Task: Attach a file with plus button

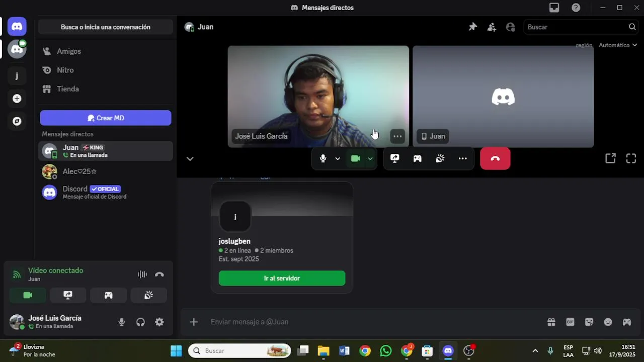Action: [x=194, y=322]
